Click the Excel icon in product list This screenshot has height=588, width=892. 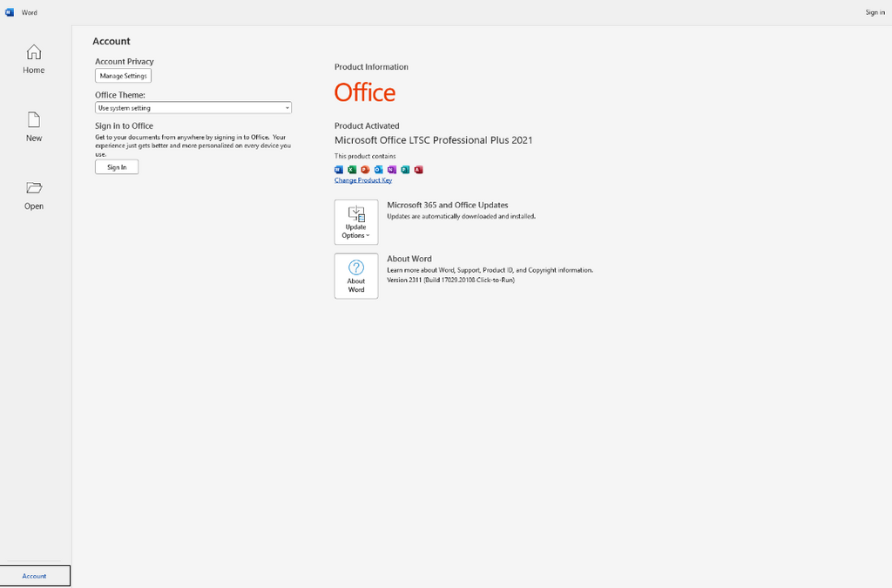tap(352, 170)
